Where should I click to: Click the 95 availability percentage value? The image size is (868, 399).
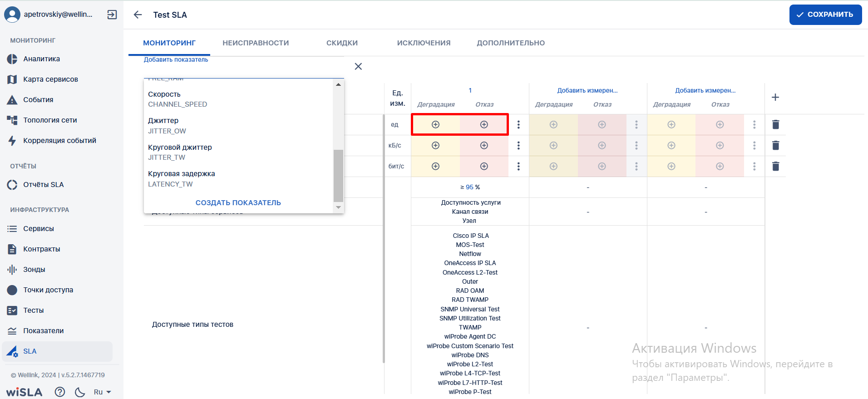pyautogui.click(x=469, y=187)
